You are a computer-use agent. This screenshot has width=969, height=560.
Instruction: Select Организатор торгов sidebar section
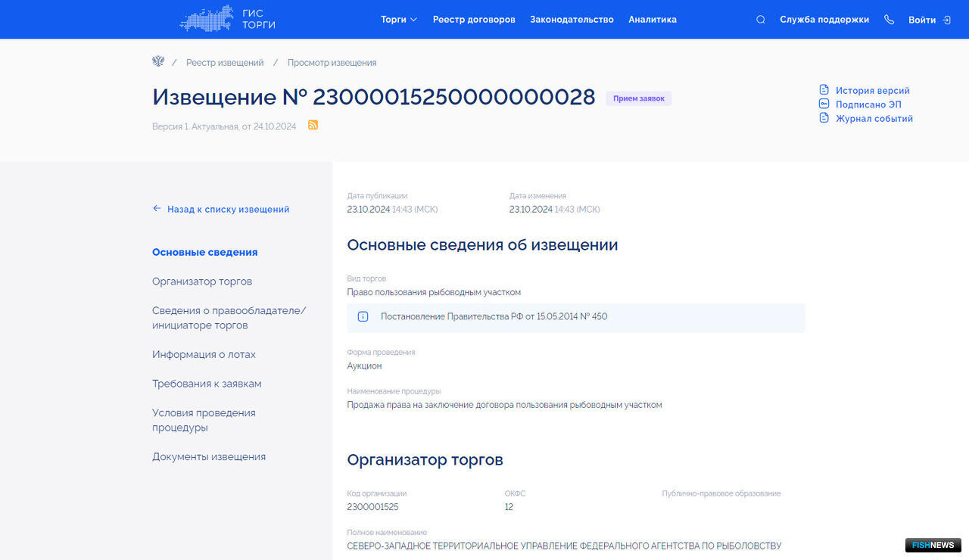[202, 282]
